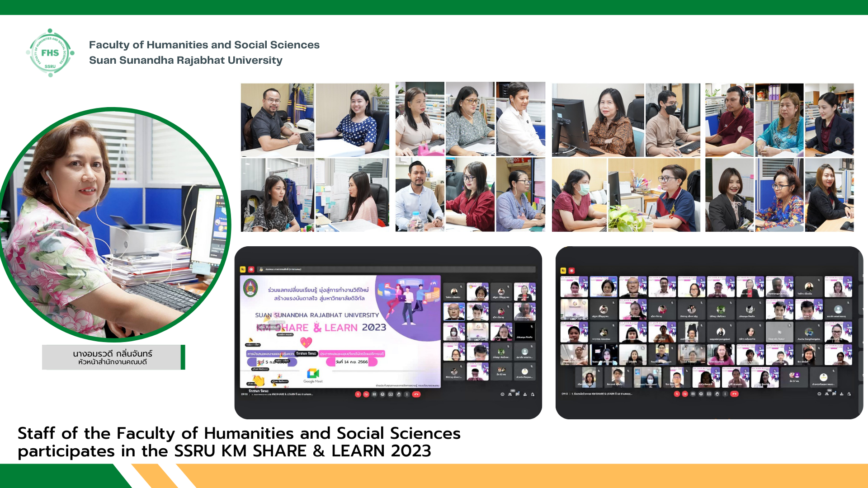Click yellow icon at top-left of gallery Meet window
The image size is (868, 488).
(x=563, y=270)
